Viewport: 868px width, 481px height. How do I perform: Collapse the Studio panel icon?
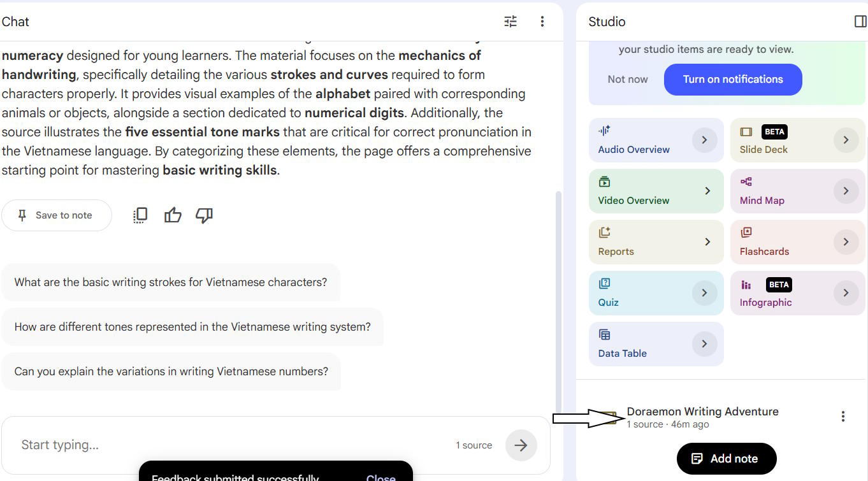(860, 22)
